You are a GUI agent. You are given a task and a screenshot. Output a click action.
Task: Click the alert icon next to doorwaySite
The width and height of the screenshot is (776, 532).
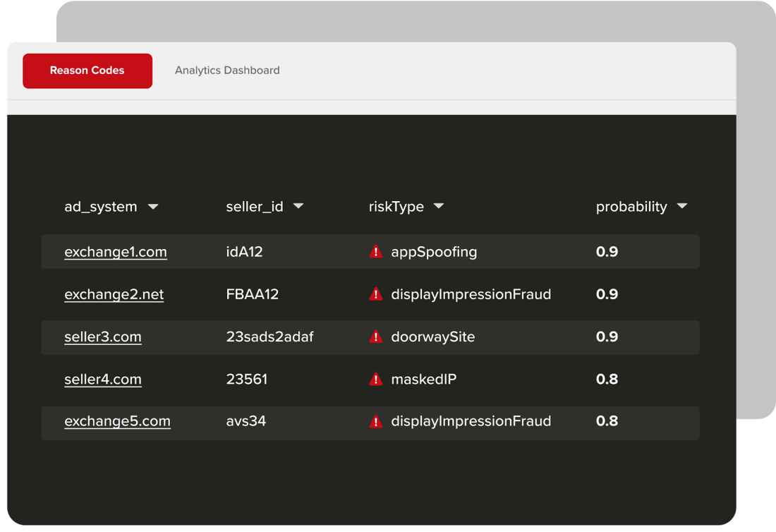coord(375,337)
